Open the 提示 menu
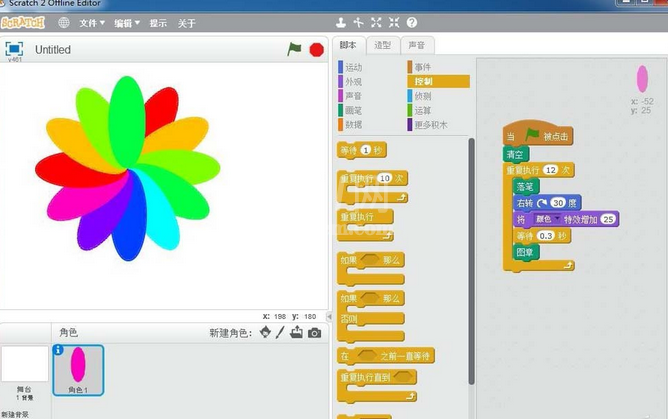668x419 pixels. click(x=158, y=23)
